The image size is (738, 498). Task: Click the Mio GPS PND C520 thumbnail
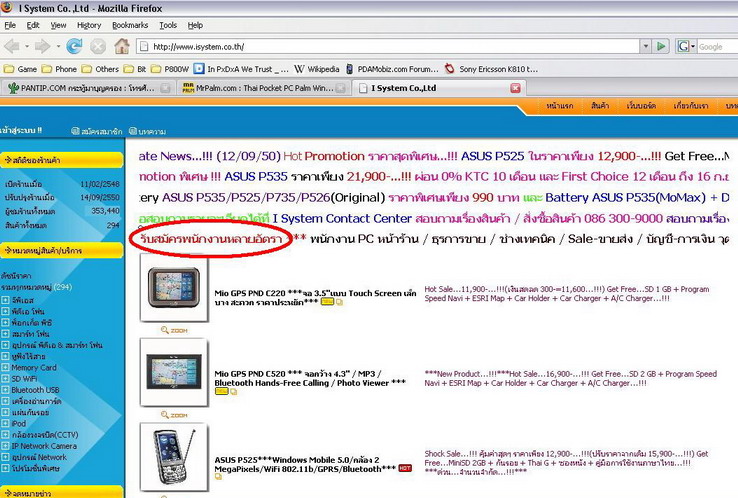pyautogui.click(x=174, y=372)
